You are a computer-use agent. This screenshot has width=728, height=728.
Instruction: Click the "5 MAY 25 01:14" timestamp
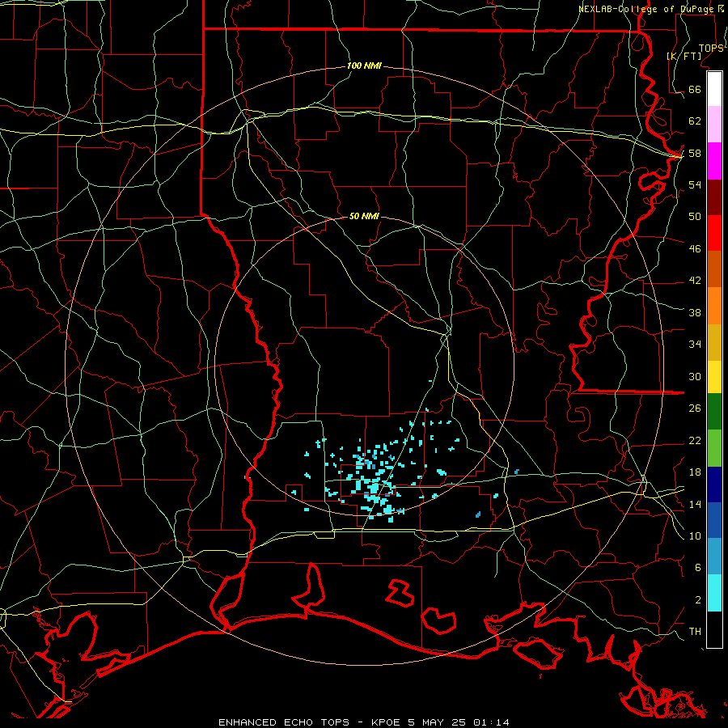pyautogui.click(x=459, y=722)
